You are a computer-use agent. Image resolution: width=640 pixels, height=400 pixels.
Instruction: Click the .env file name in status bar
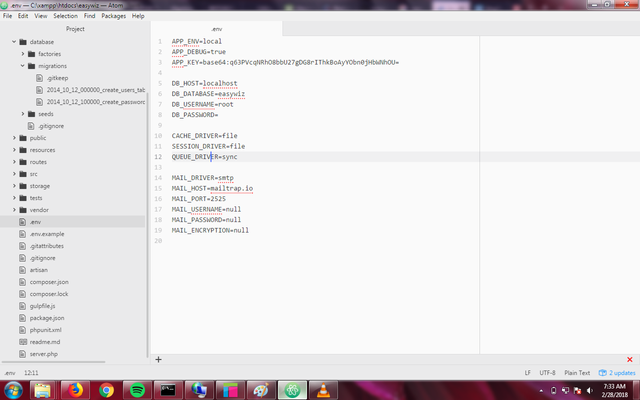[x=10, y=373]
